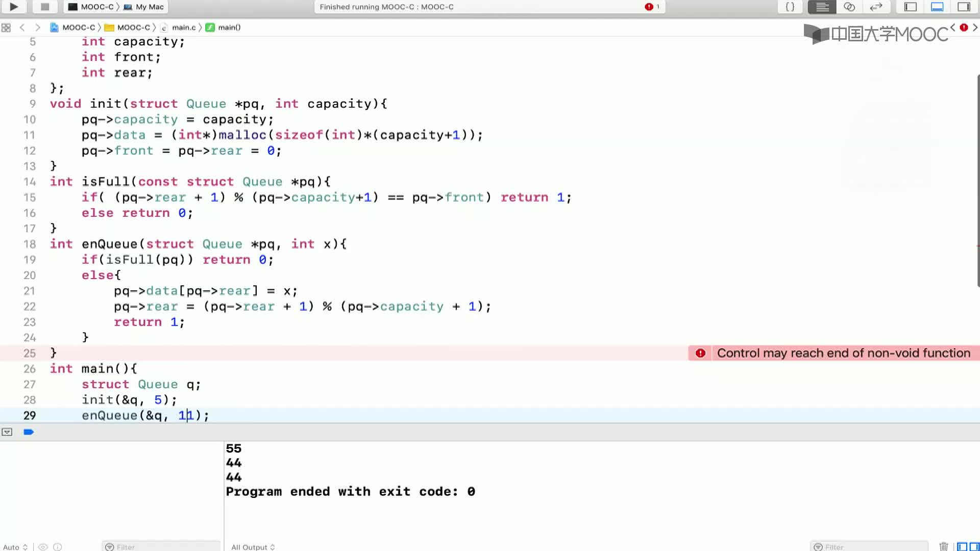The width and height of the screenshot is (980, 551).
Task: Open the MOOC-C scheme selector
Action: tap(91, 7)
